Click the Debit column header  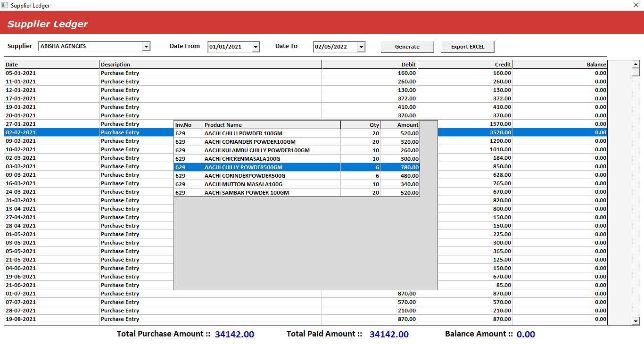pyautogui.click(x=370, y=65)
